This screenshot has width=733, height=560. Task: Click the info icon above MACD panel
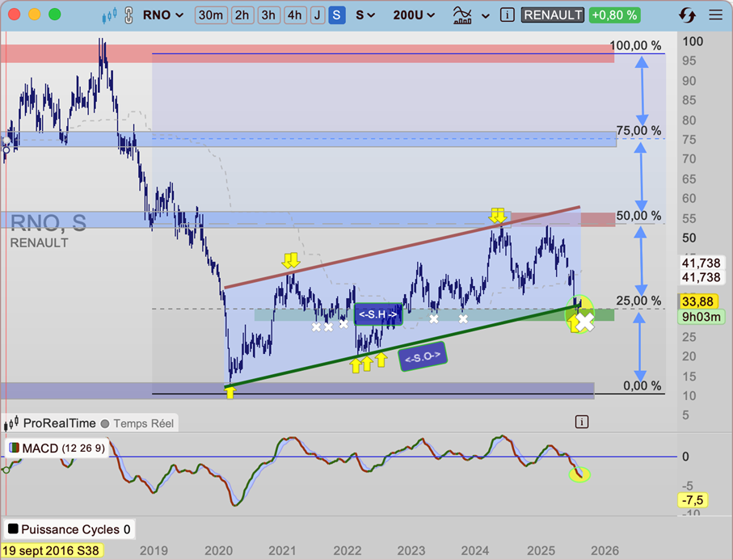pyautogui.click(x=583, y=421)
